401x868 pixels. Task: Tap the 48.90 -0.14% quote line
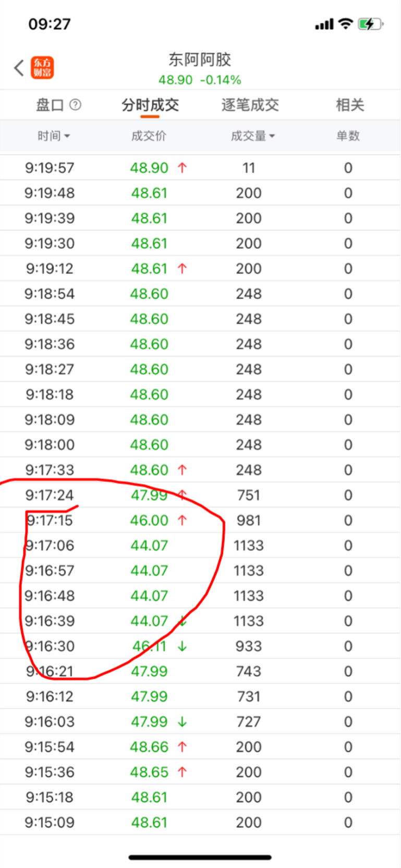[200, 80]
